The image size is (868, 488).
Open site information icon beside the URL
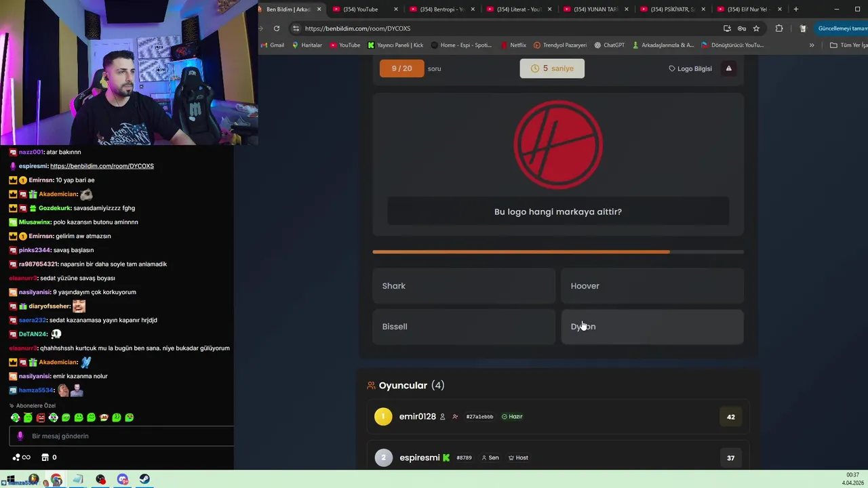(295, 28)
